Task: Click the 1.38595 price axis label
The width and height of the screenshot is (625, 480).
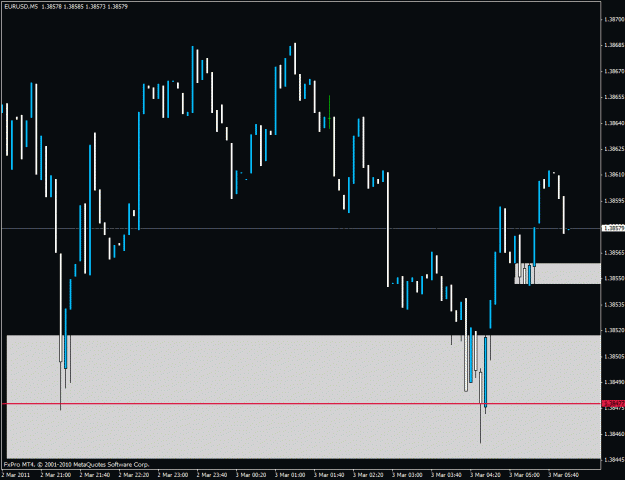Action: (614, 201)
